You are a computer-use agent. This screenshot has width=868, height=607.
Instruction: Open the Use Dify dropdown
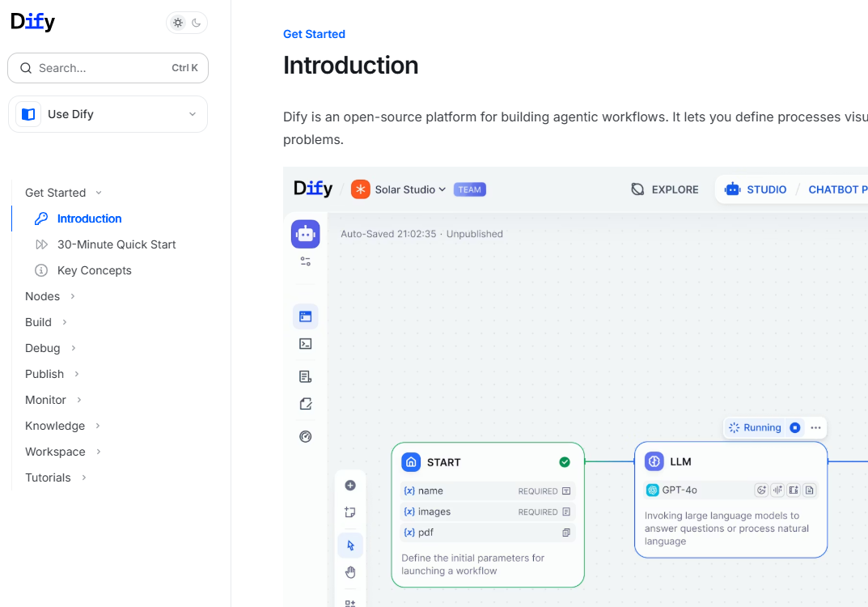pyautogui.click(x=108, y=114)
